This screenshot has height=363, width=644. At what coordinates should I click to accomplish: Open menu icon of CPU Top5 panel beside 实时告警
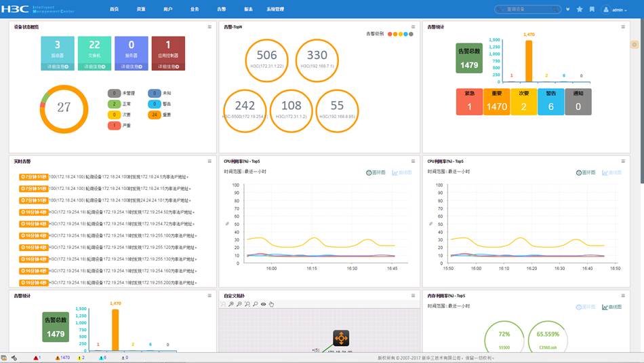(x=414, y=161)
